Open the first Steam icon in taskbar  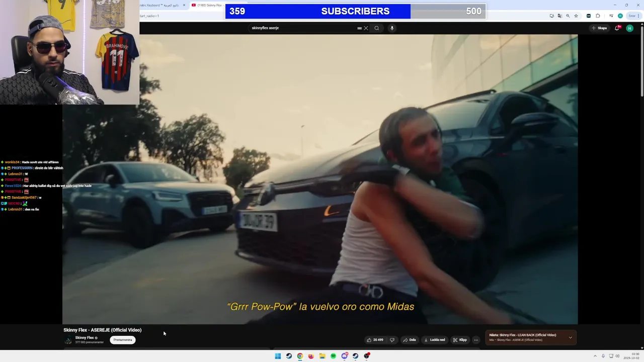click(x=289, y=356)
